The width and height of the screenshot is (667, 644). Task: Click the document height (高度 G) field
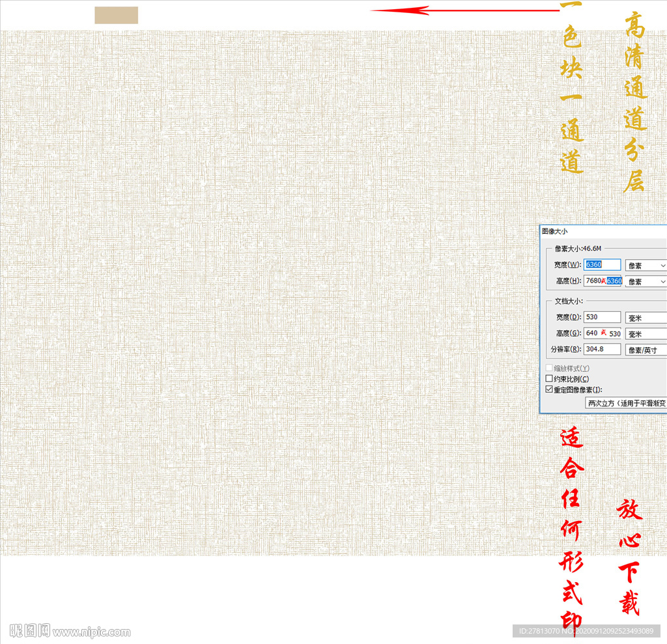click(603, 333)
